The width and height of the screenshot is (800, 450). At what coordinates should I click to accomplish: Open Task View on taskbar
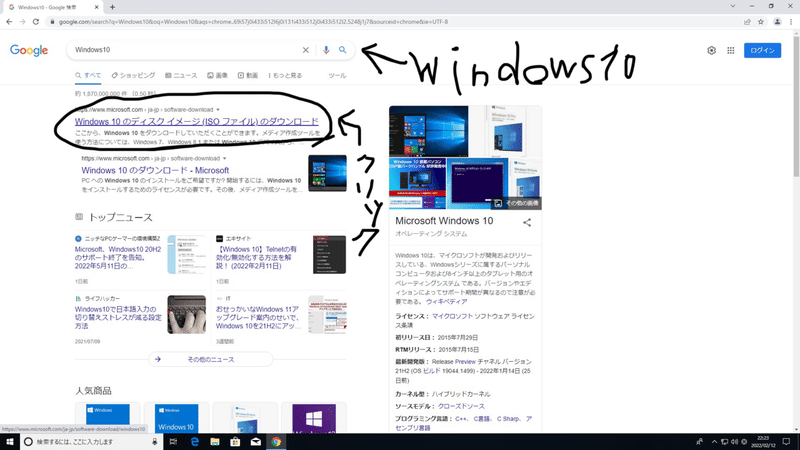pyautogui.click(x=173, y=442)
